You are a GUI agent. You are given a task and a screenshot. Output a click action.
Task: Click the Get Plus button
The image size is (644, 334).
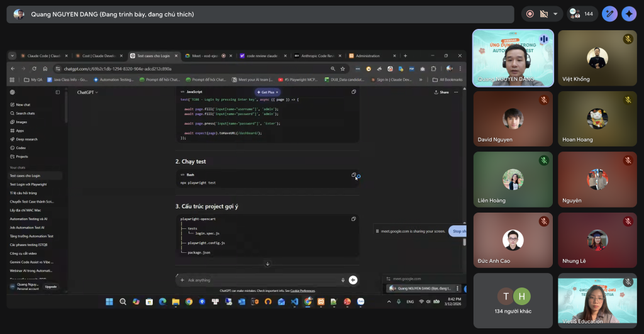267,92
